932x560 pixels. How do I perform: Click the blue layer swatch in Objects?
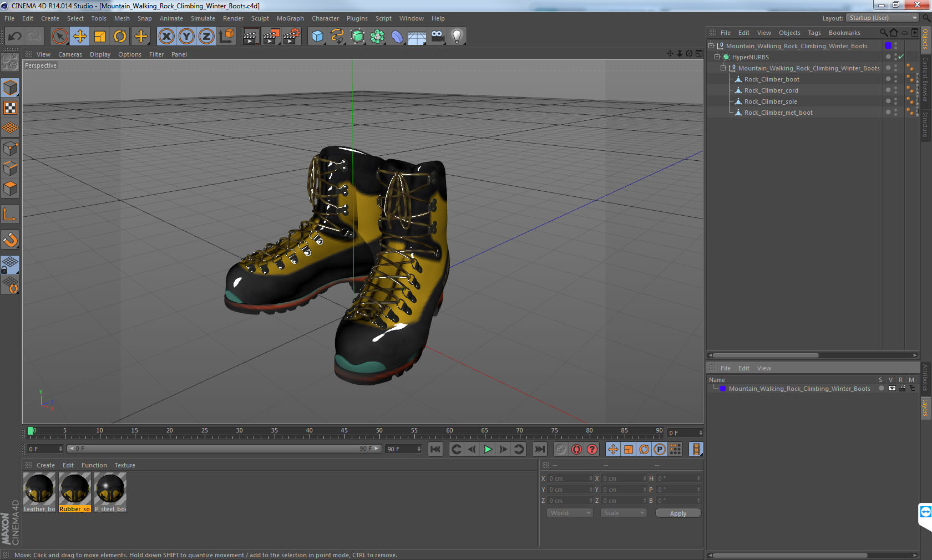(888, 45)
